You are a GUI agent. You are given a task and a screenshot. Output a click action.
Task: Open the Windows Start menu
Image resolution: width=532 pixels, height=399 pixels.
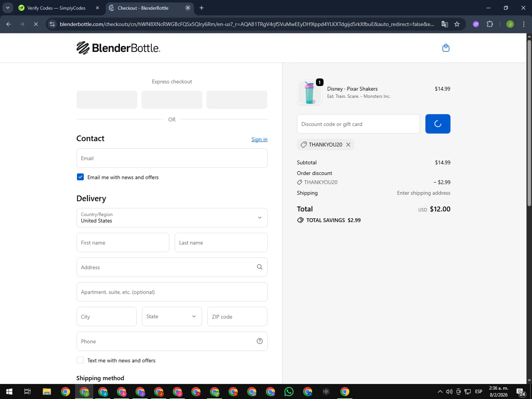[9, 392]
